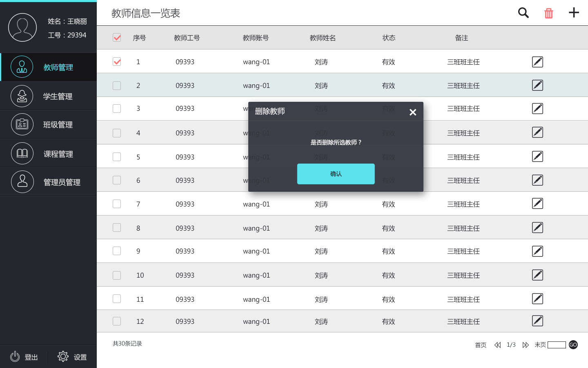
Task: Click the 状态 column header
Action: tap(389, 38)
